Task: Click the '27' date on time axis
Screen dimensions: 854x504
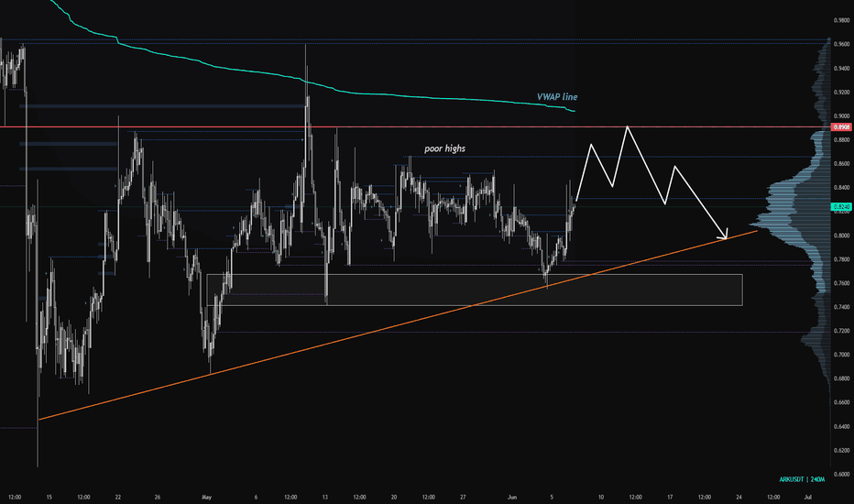Action: (x=463, y=497)
